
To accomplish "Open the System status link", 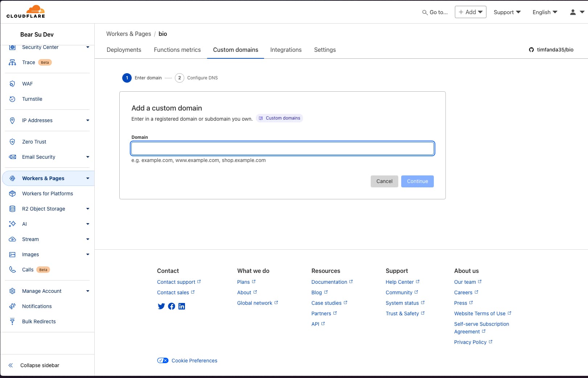I will pos(405,303).
